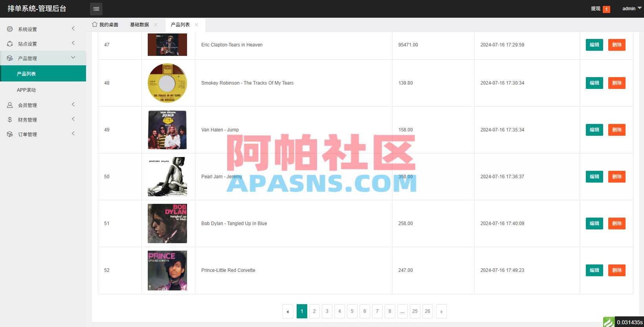Image resolution: width=644 pixels, height=327 pixels.
Task: Switch to the 我的桌面 tab
Action: [105, 24]
